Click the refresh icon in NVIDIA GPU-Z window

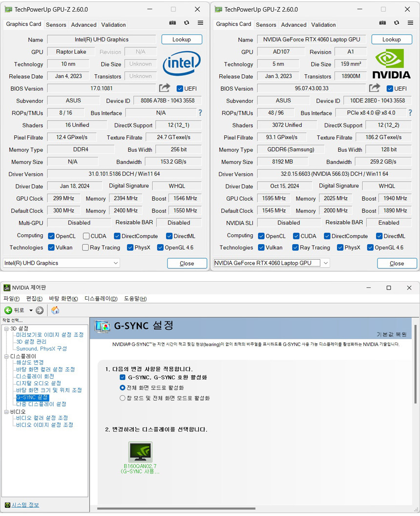pyautogui.click(x=397, y=23)
